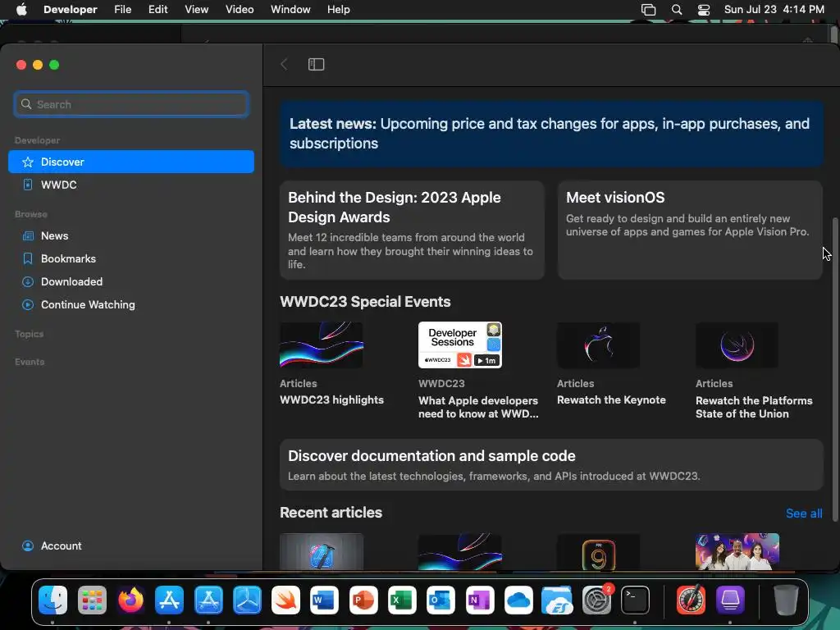Click Stage Manager icon in menu bar
The image size is (840, 630).
point(648,10)
